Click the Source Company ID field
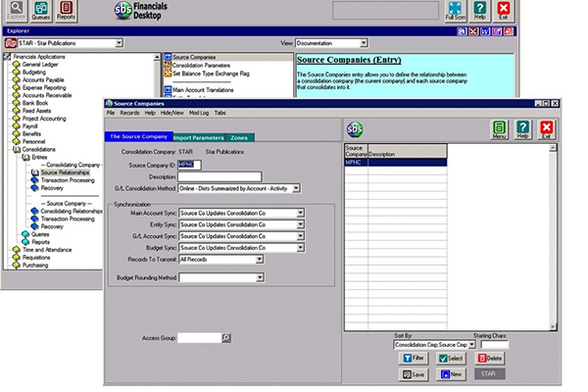Image resolution: width=588 pixels, height=392 pixels. (x=189, y=165)
